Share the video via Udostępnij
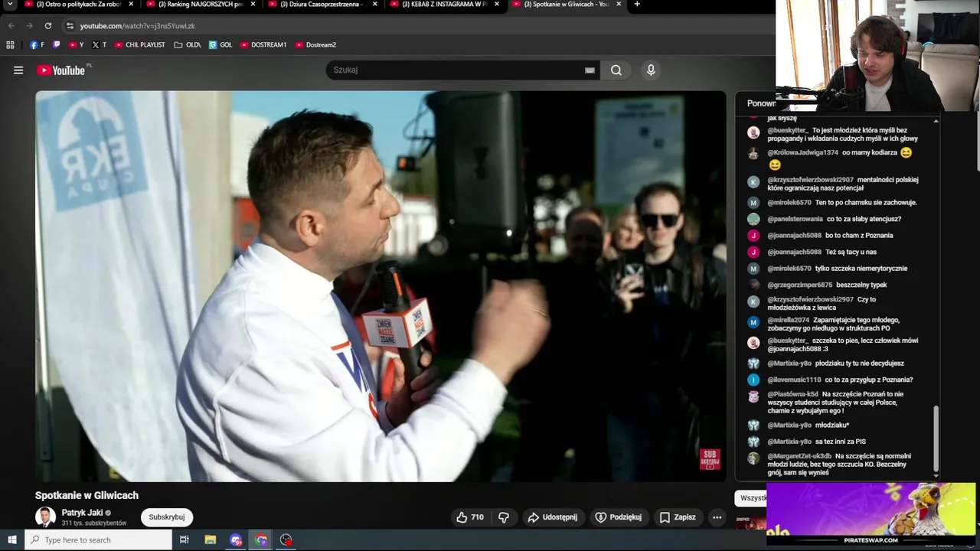The height and width of the screenshot is (551, 980). tap(552, 517)
